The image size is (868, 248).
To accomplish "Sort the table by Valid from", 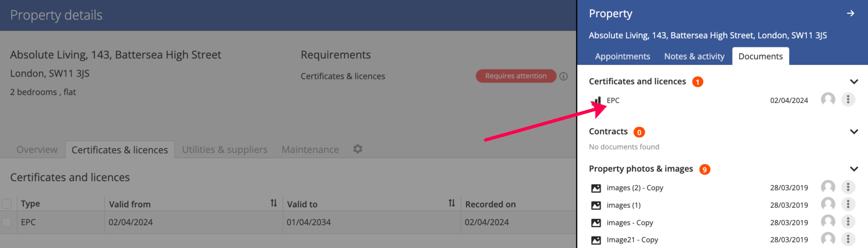I will pyautogui.click(x=273, y=203).
